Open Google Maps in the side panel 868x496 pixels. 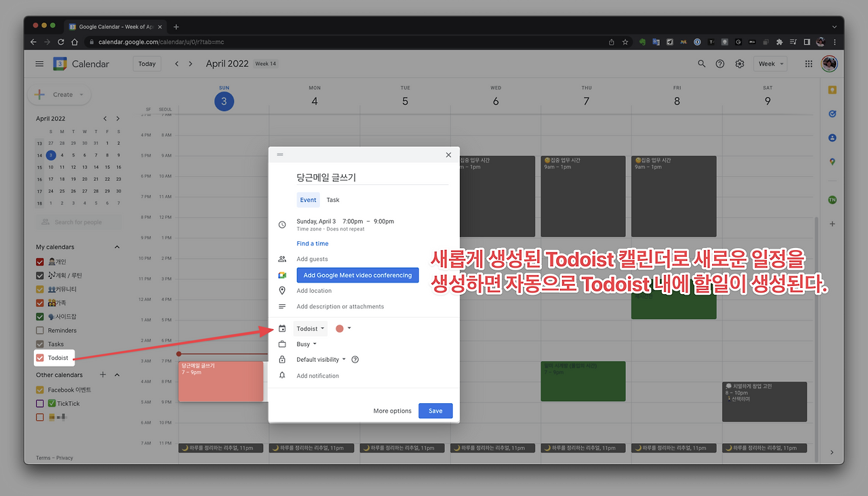(x=832, y=162)
